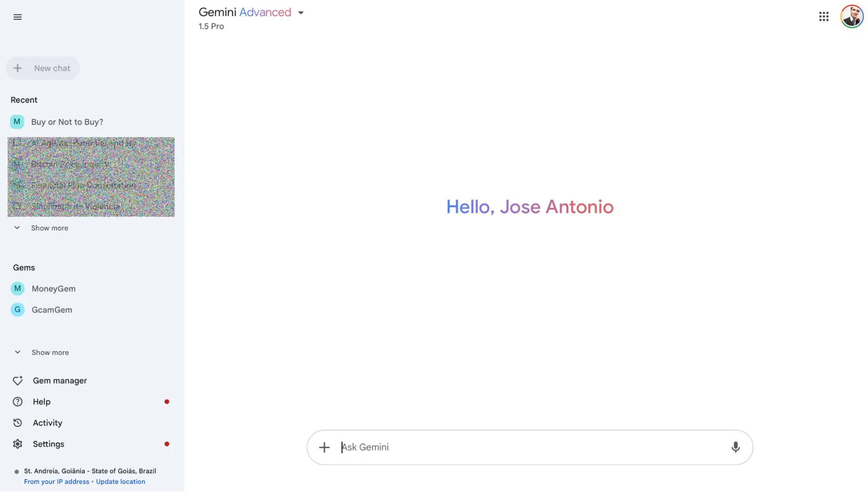The height and width of the screenshot is (492, 868).
Task: Expand Show more under Recent chats
Action: point(49,228)
